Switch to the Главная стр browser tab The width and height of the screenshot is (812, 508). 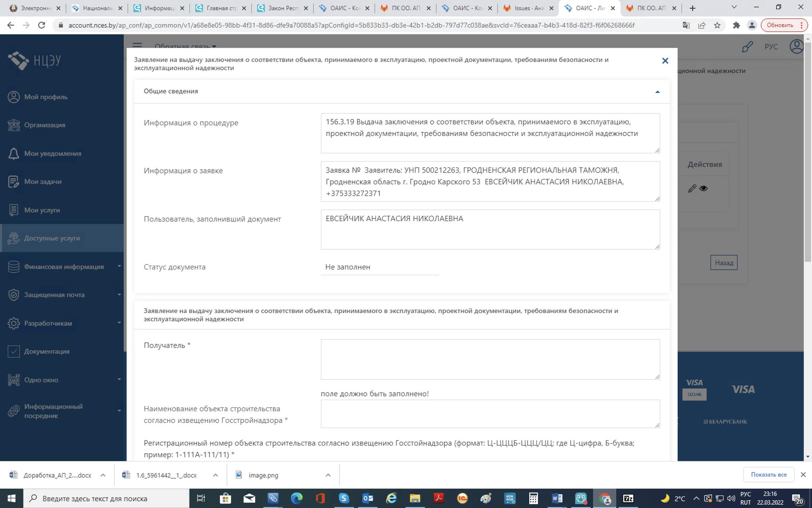pos(221,8)
